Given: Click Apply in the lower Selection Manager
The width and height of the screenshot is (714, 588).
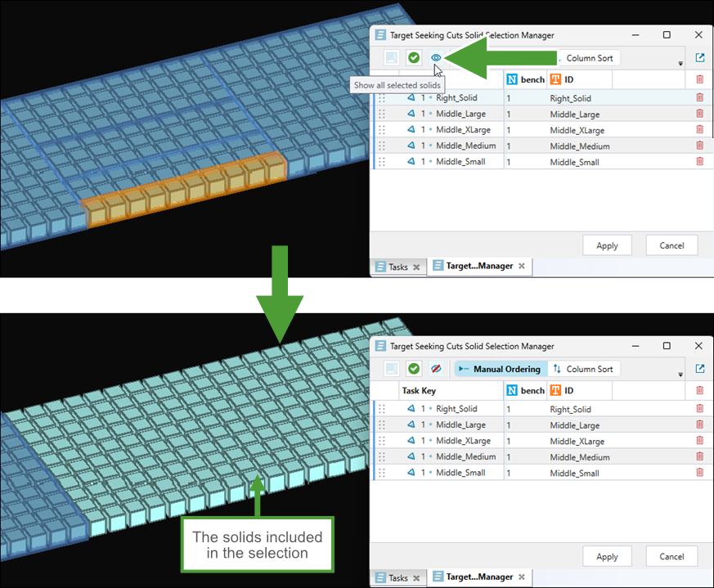Looking at the screenshot, I should (607, 557).
